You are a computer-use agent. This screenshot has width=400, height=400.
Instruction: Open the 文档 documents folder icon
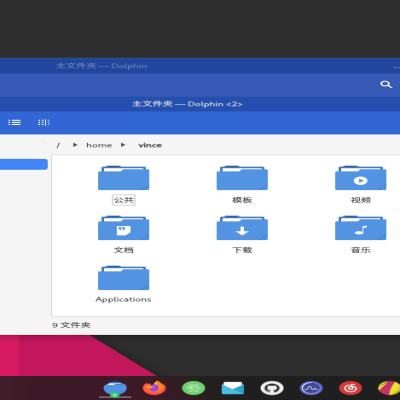pos(124,228)
